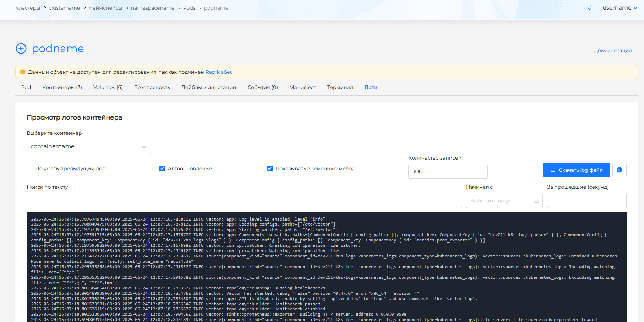The width and height of the screenshot is (644, 322).
Task: Disable the Автообновление checkbox
Action: [162, 168]
